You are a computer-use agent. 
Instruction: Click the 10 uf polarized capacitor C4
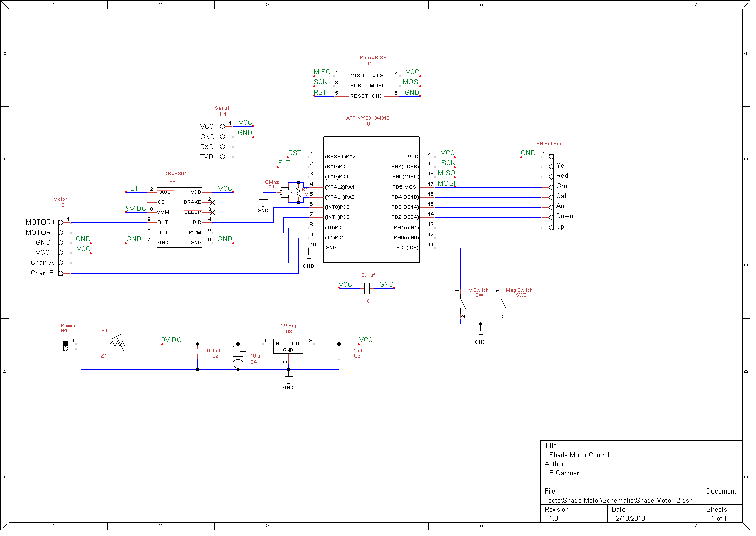[x=238, y=356]
